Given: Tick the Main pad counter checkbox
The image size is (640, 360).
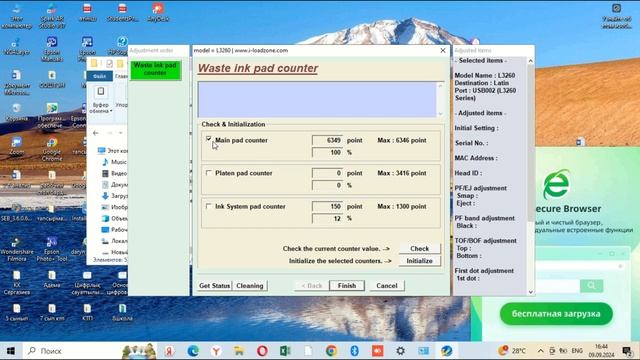Looking at the screenshot, I should click(209, 140).
